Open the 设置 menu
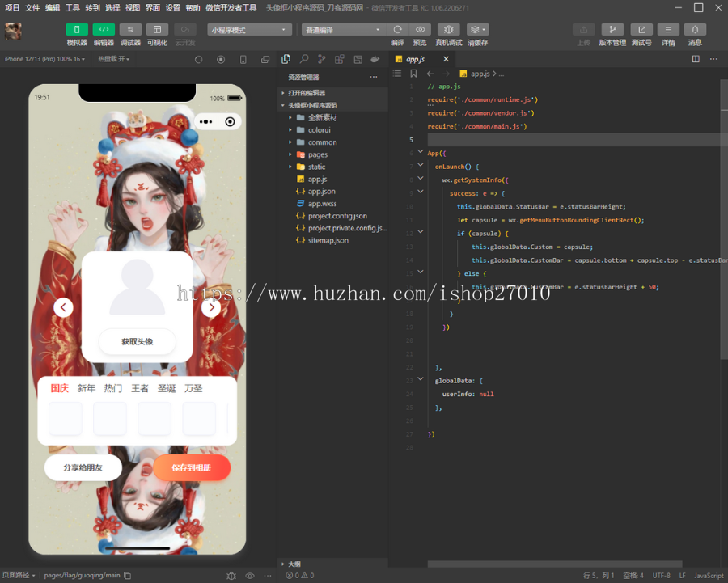Viewport: 728px width, 583px height. pos(173,7)
